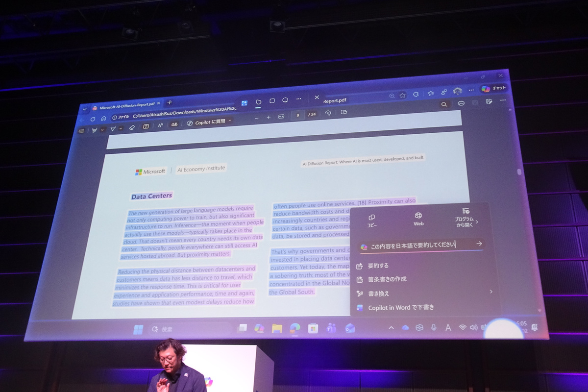The height and width of the screenshot is (392, 588).
Task: Print the PDF document
Action: click(x=461, y=103)
